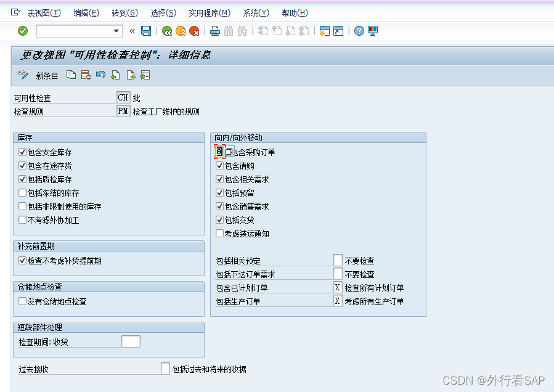
Task: Click the Undo change icon
Action: [x=100, y=75]
